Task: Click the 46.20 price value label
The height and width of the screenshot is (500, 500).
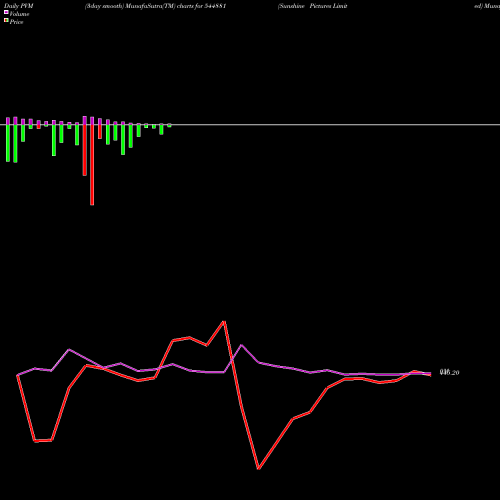Action: pos(449,372)
